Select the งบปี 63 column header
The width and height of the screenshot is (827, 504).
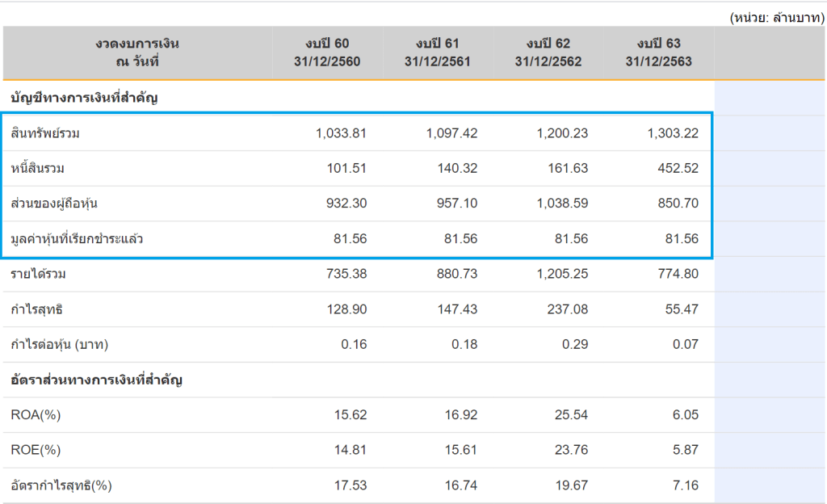(658, 52)
